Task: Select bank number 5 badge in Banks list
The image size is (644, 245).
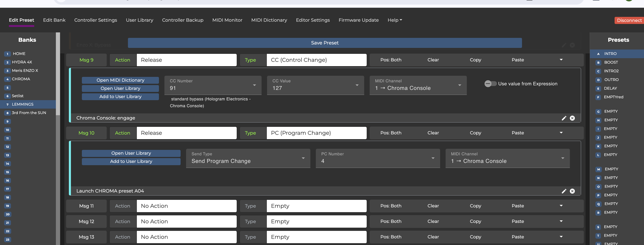Action: pos(8,88)
